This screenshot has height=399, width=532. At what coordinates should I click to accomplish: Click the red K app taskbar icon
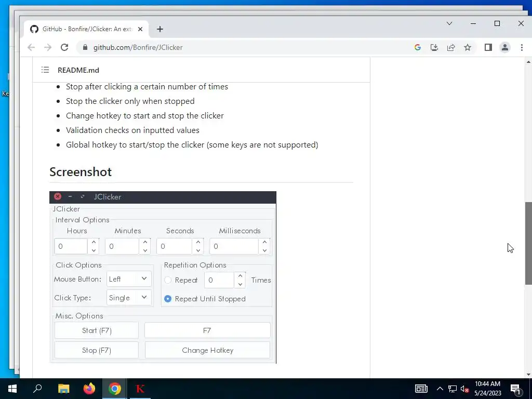pyautogui.click(x=140, y=389)
